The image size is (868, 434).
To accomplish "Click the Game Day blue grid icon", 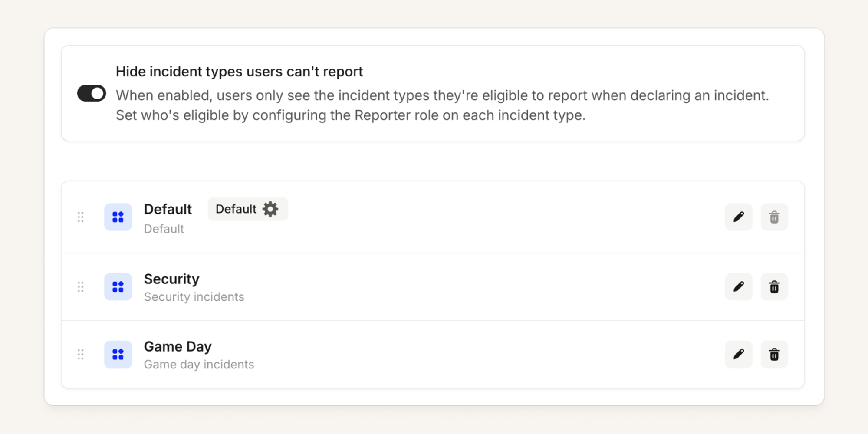I will click(118, 355).
